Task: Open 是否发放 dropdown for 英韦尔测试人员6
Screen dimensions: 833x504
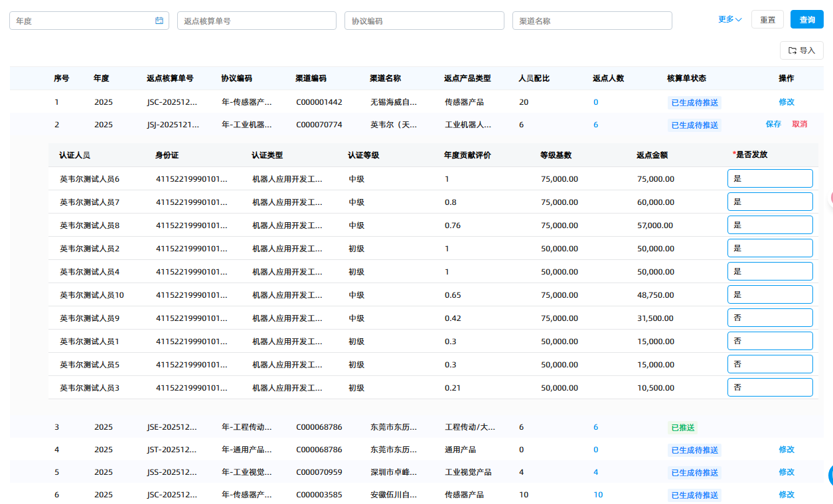Action: coord(770,178)
